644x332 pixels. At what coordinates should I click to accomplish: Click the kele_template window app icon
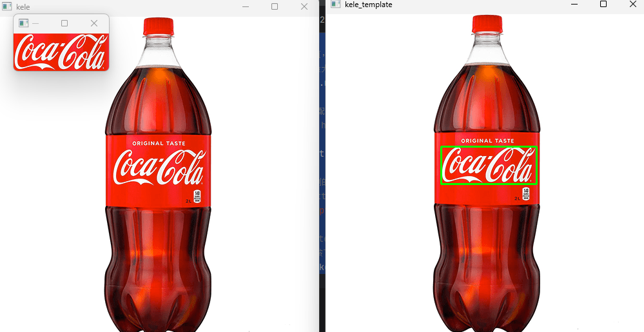coord(336,4)
